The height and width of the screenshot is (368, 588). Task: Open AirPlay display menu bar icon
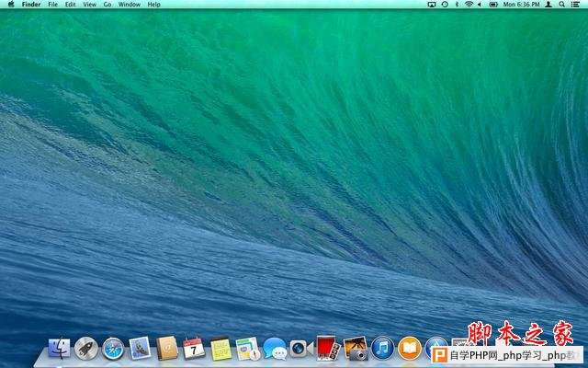pyautogui.click(x=432, y=5)
